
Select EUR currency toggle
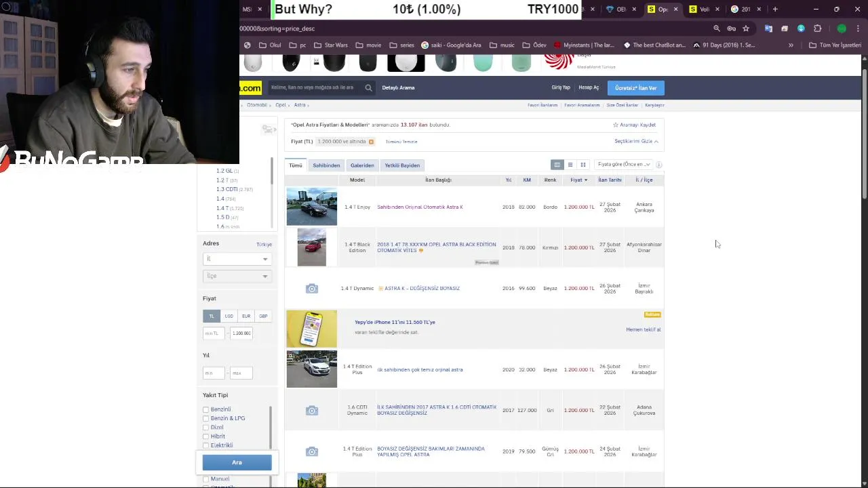point(246,316)
